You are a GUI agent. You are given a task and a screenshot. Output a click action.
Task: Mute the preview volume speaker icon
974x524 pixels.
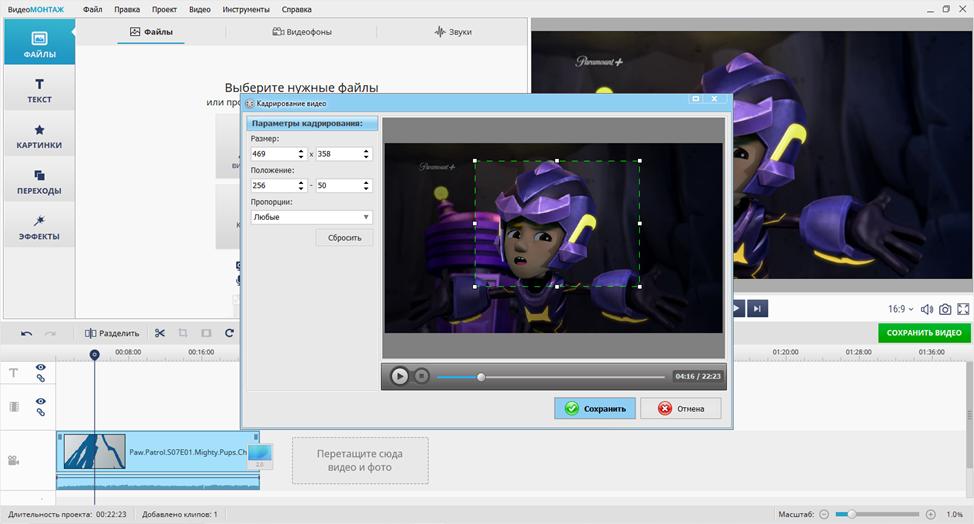[x=927, y=309]
